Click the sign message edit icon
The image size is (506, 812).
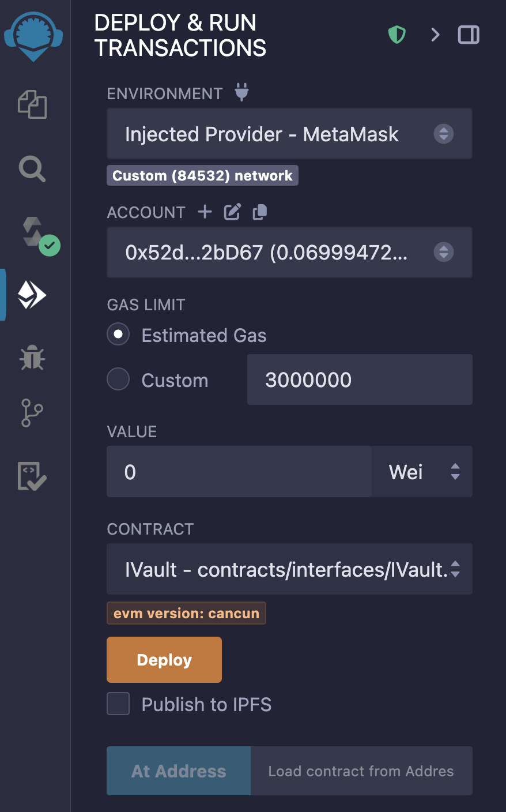[x=232, y=212]
